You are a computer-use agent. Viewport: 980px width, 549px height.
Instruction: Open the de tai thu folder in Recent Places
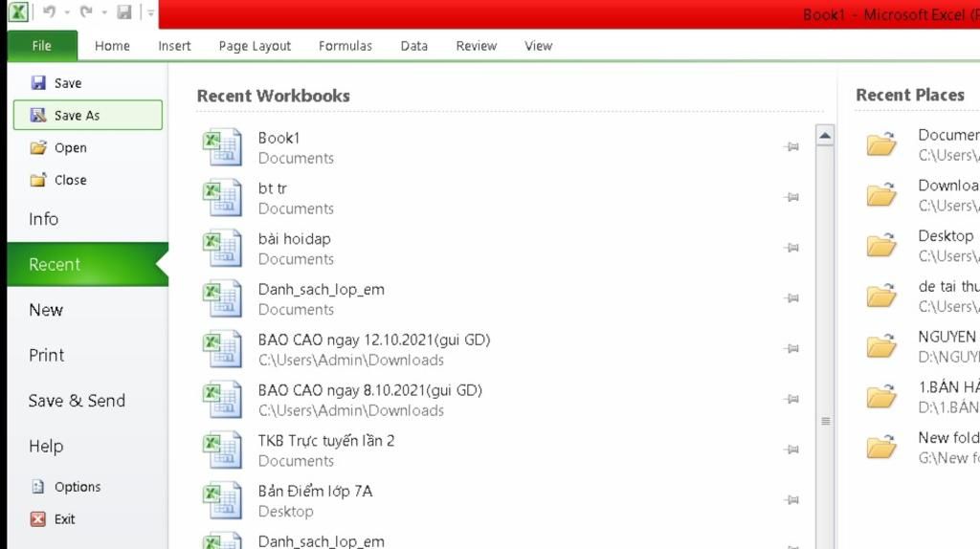pyautogui.click(x=918, y=296)
